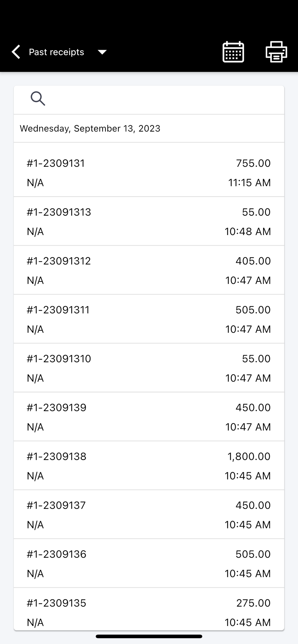Open the calendar date picker icon

pos(233,52)
